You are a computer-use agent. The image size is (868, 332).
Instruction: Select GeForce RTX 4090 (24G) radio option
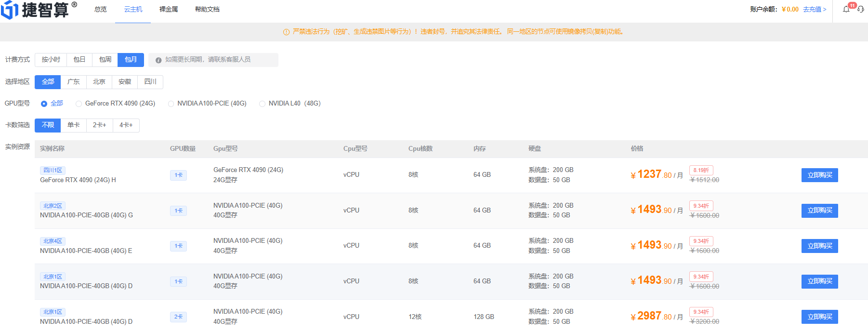79,104
